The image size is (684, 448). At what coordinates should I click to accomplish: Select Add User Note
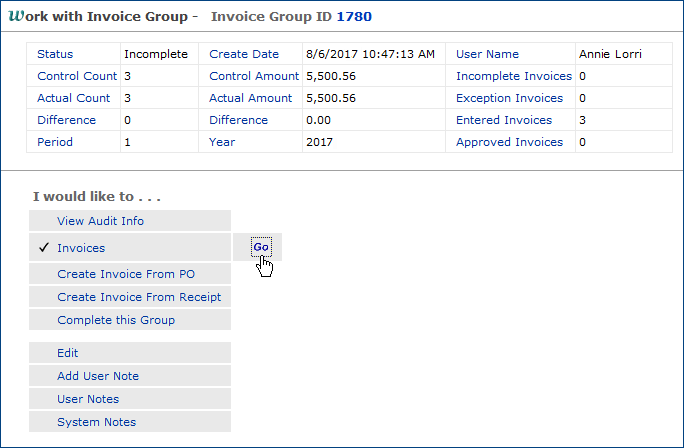pyautogui.click(x=98, y=376)
